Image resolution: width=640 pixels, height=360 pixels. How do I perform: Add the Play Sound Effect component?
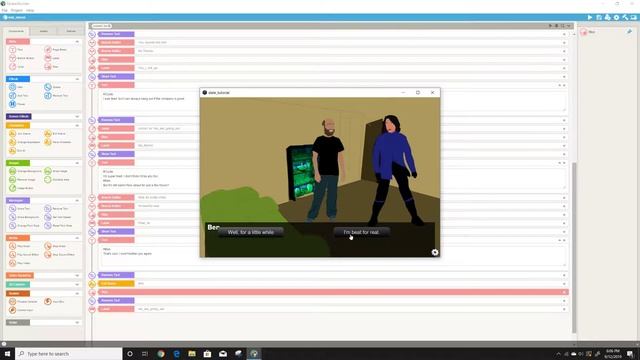tap(24, 255)
